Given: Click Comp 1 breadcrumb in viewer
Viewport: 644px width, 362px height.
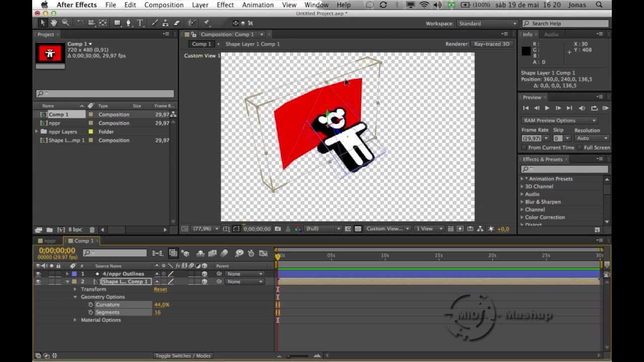Looking at the screenshot, I should [x=201, y=44].
